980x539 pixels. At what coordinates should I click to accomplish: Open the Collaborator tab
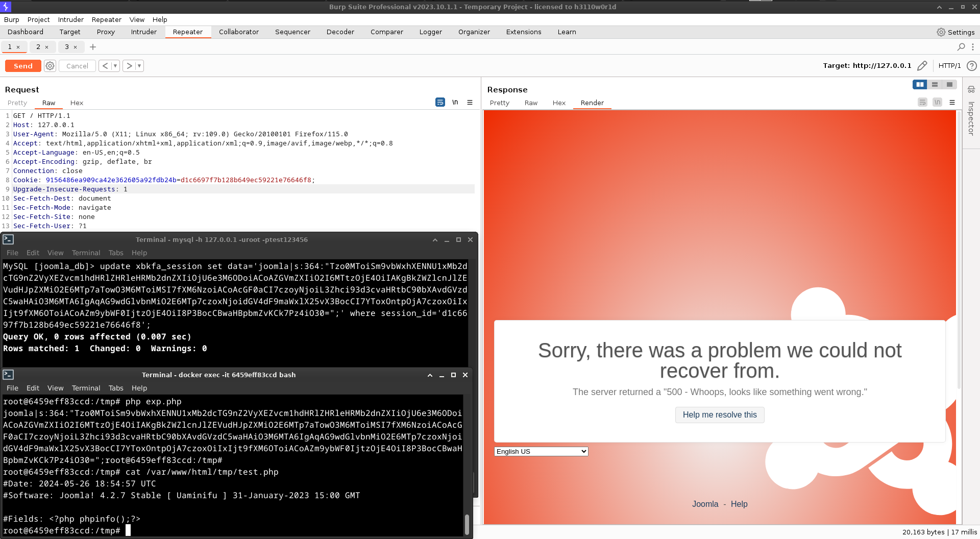[x=239, y=32]
